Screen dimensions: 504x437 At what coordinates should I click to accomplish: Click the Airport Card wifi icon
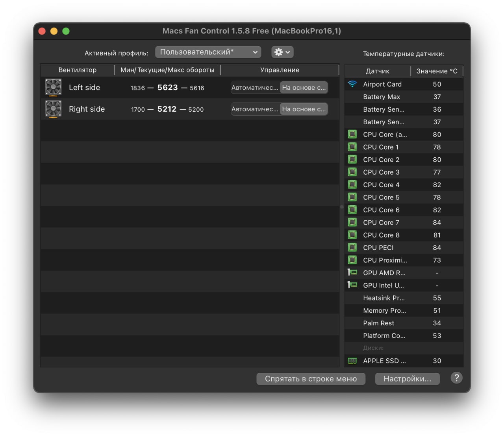pyautogui.click(x=352, y=84)
